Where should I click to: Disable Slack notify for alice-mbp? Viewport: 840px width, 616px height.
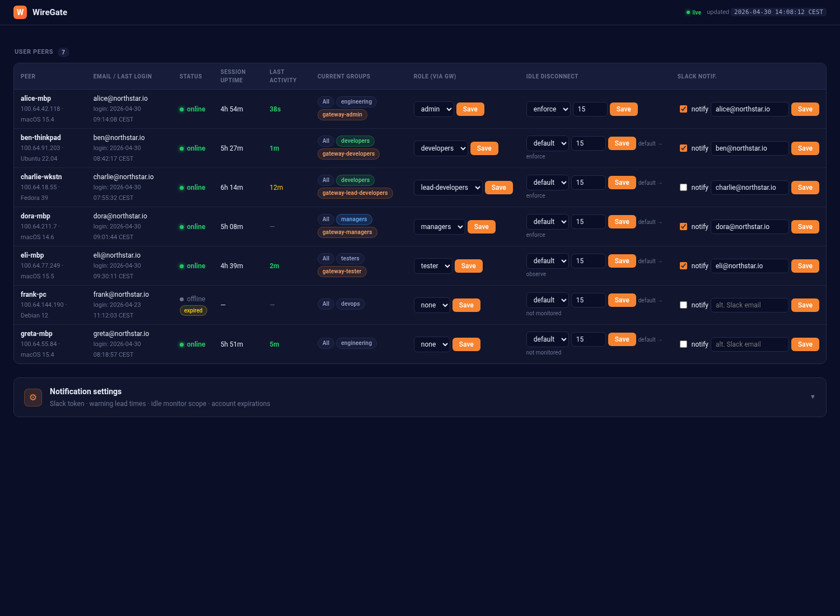[x=683, y=109]
